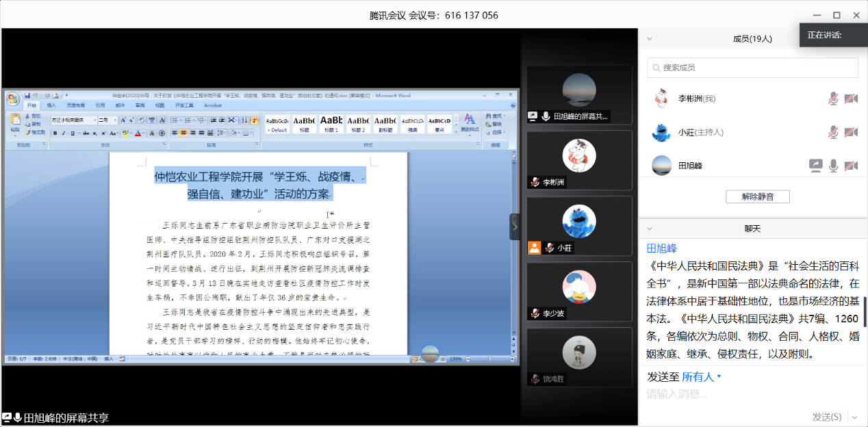Click the 搜索成员 search field
868x427 pixels.
click(753, 68)
